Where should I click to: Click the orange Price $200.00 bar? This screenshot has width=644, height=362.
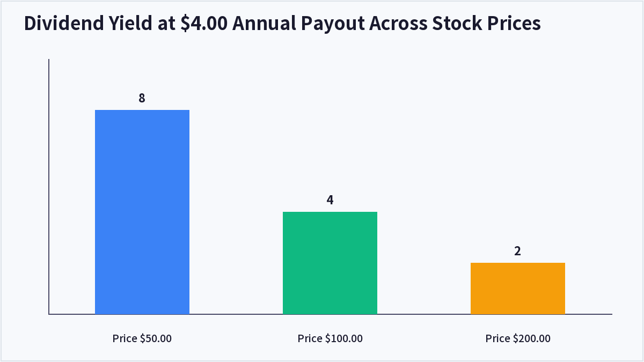[518, 288]
